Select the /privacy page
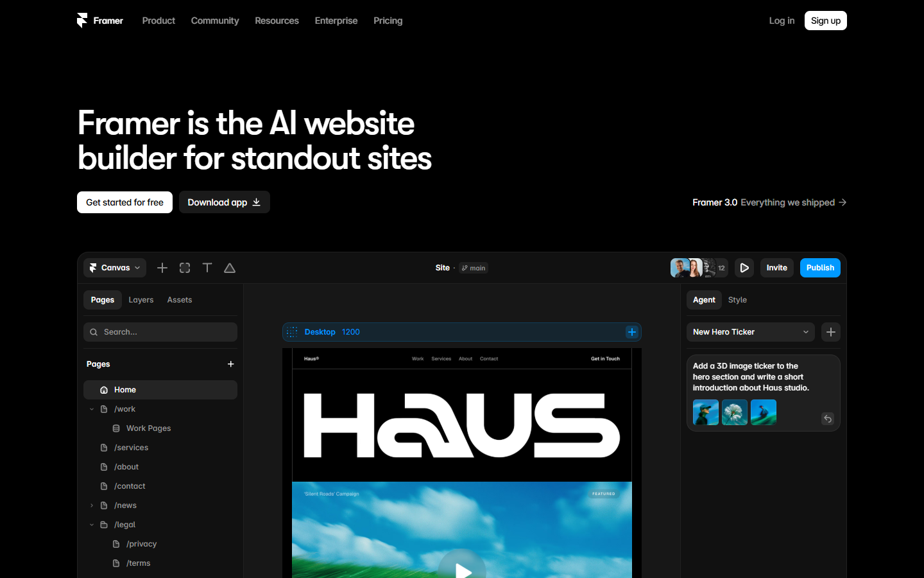The width and height of the screenshot is (924, 578). click(141, 544)
